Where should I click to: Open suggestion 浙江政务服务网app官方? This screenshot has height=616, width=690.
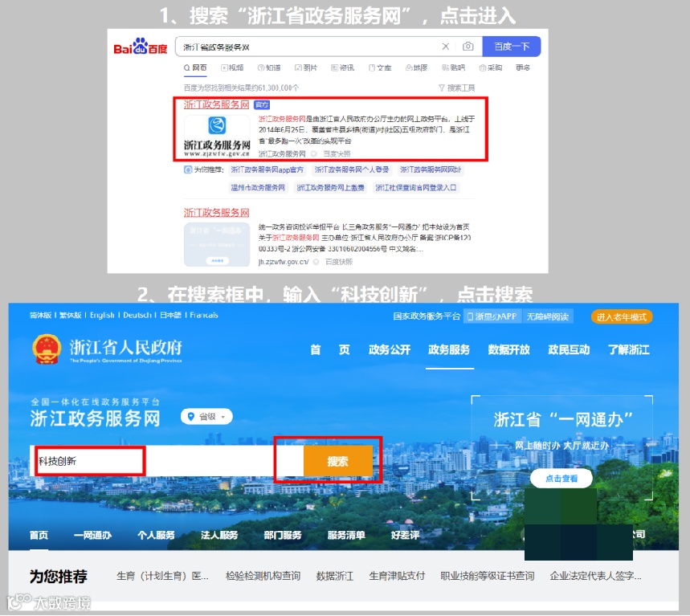pyautogui.click(x=267, y=169)
